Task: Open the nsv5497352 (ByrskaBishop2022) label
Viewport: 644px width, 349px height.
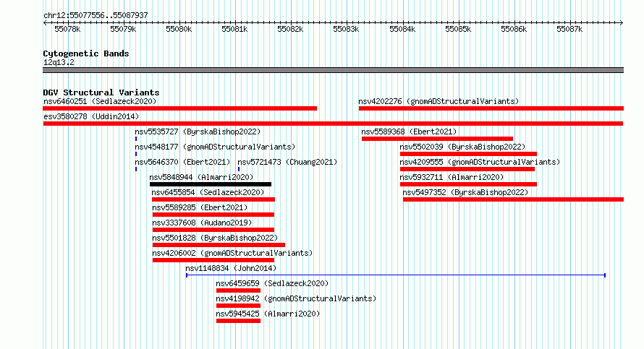Action: 465,192
